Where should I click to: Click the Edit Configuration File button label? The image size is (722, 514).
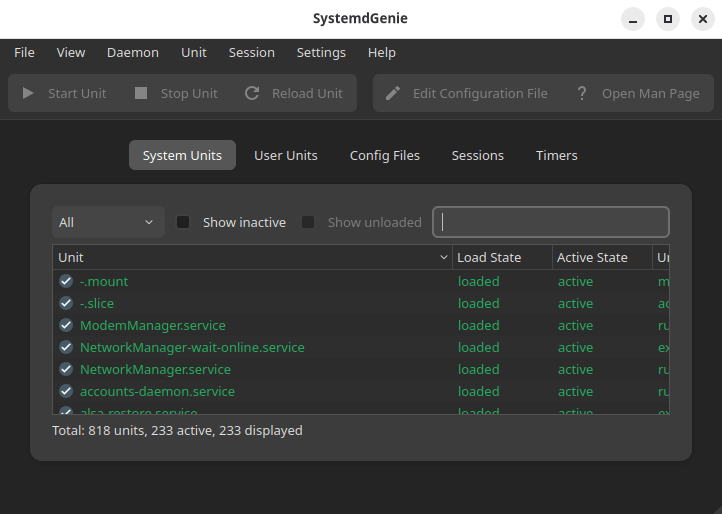click(x=480, y=93)
